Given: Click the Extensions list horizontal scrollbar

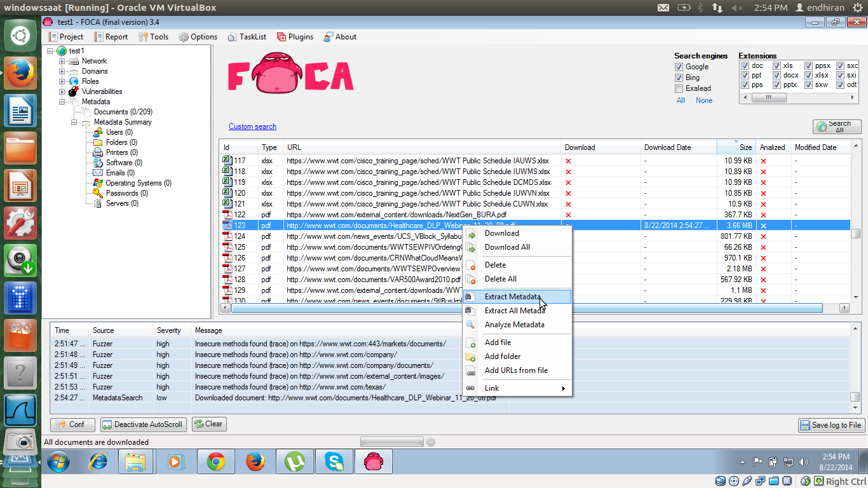Looking at the screenshot, I should pos(799,98).
